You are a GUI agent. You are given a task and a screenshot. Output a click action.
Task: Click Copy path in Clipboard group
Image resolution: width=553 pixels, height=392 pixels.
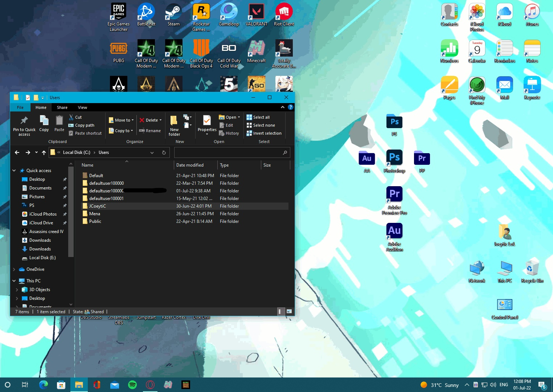coord(81,125)
